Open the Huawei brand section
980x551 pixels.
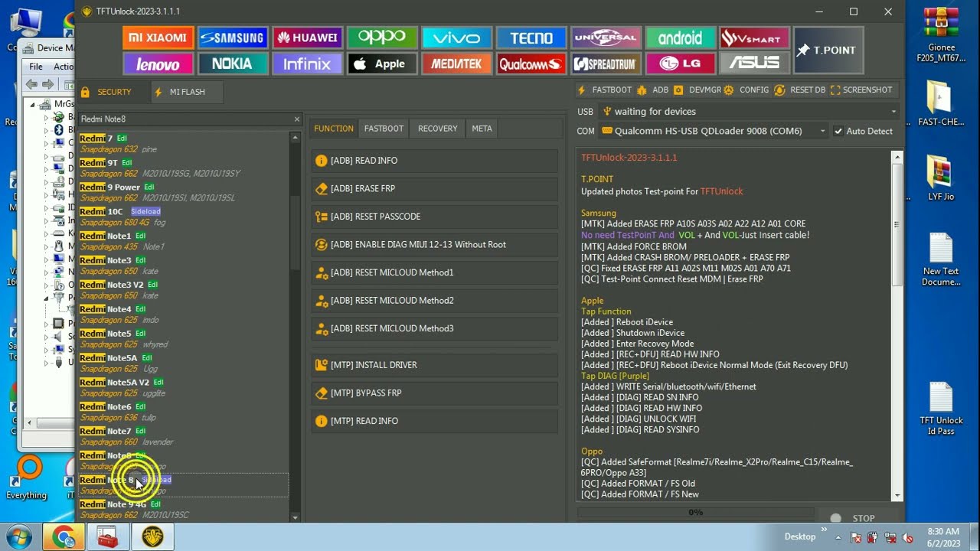point(307,37)
